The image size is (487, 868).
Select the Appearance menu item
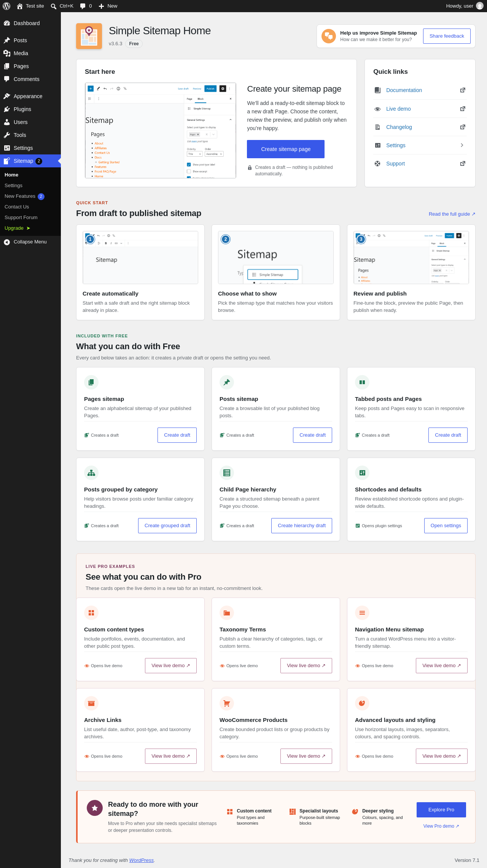(x=30, y=96)
